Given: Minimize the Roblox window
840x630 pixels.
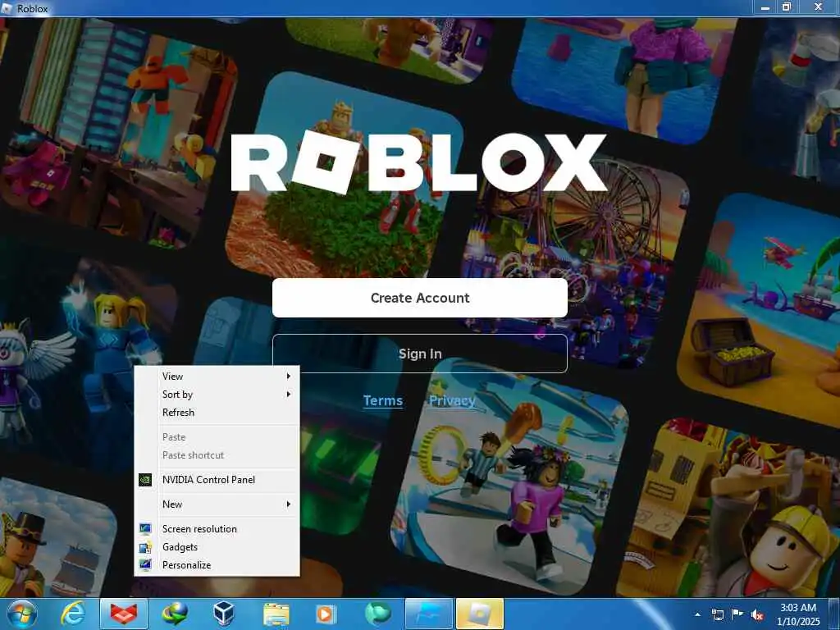Looking at the screenshot, I should (x=765, y=7).
